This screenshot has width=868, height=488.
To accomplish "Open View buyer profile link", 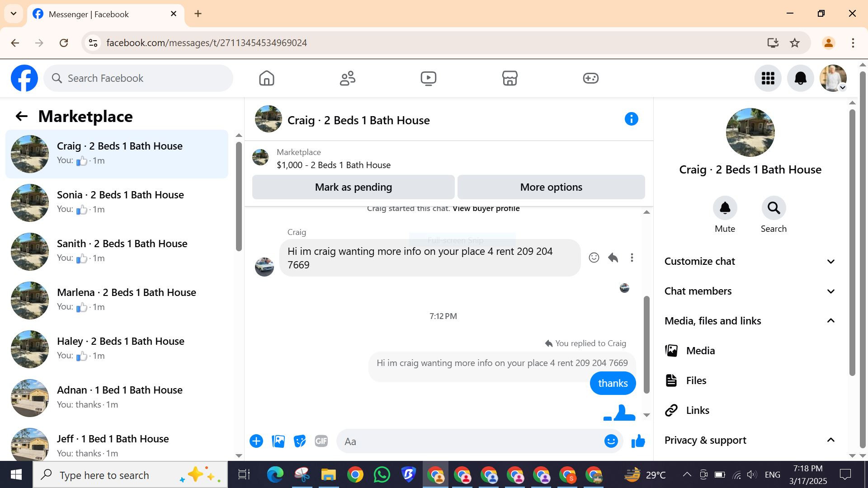I will coord(486,208).
